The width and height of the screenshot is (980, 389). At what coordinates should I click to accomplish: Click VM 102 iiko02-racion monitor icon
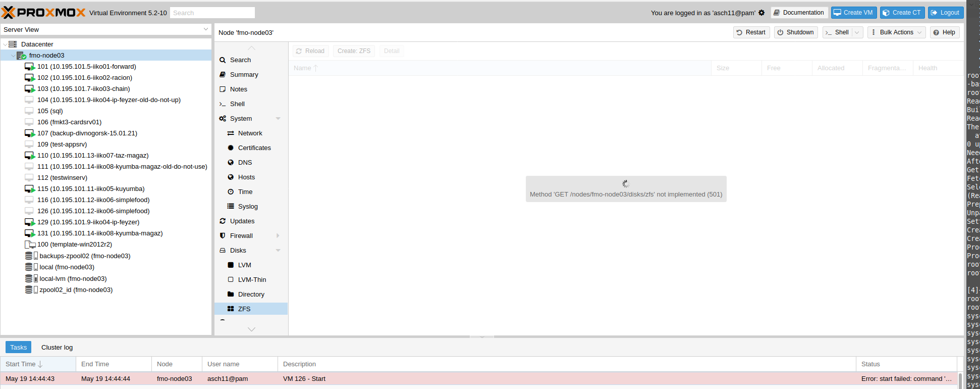coord(30,78)
